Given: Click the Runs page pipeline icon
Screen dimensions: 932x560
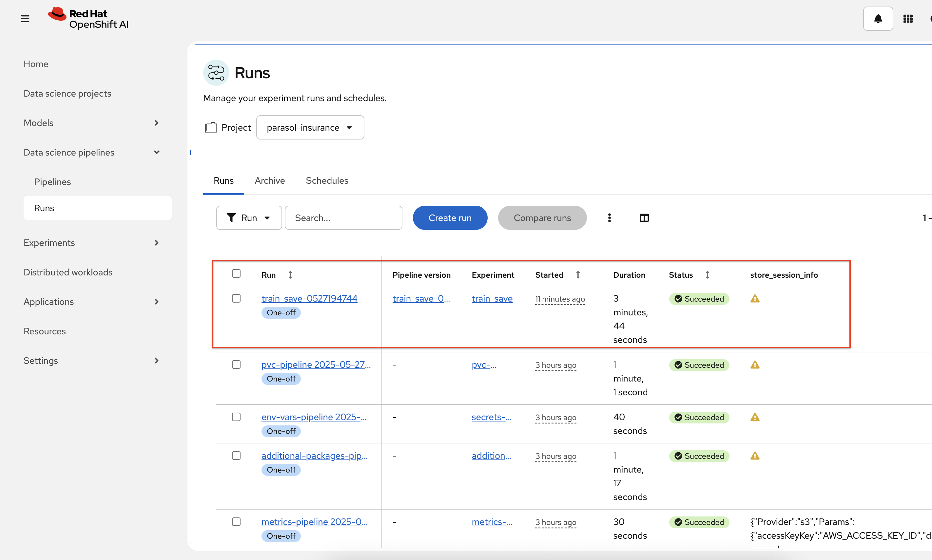Looking at the screenshot, I should pos(216,72).
